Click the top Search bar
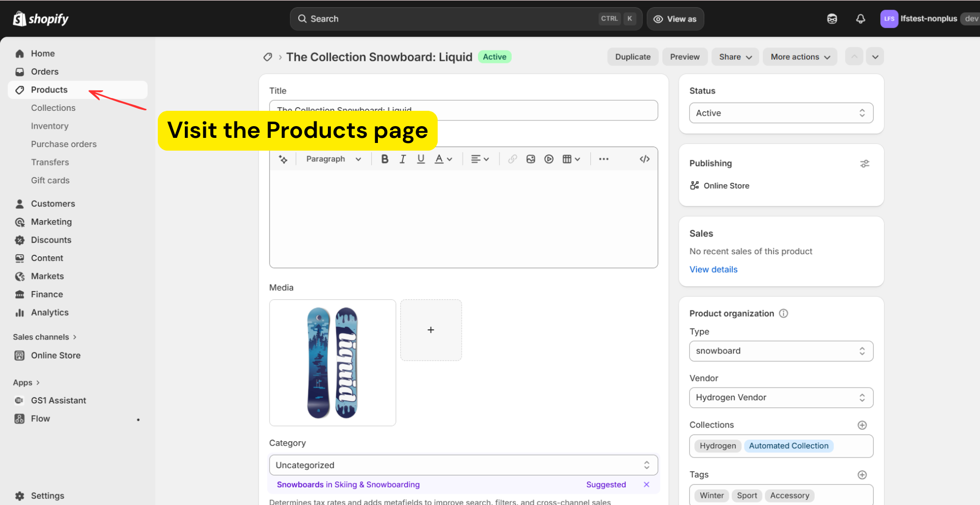The height and width of the screenshot is (505, 980). 466,19
